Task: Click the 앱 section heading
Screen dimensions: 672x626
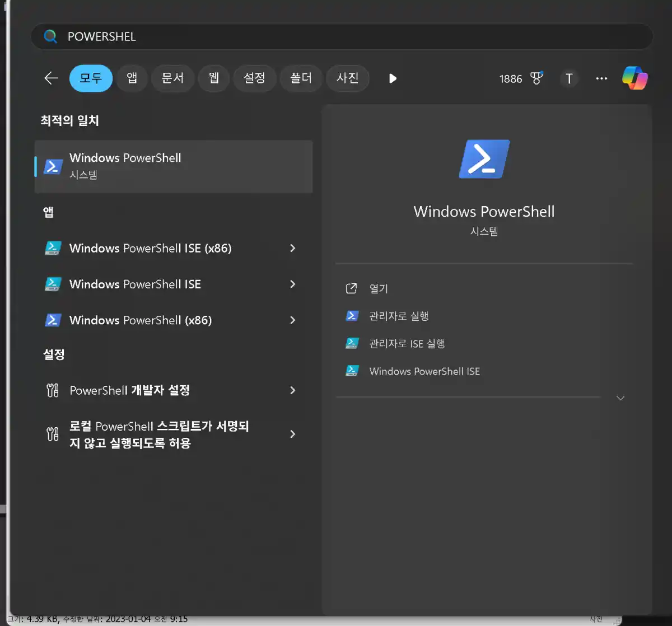Action: click(48, 212)
